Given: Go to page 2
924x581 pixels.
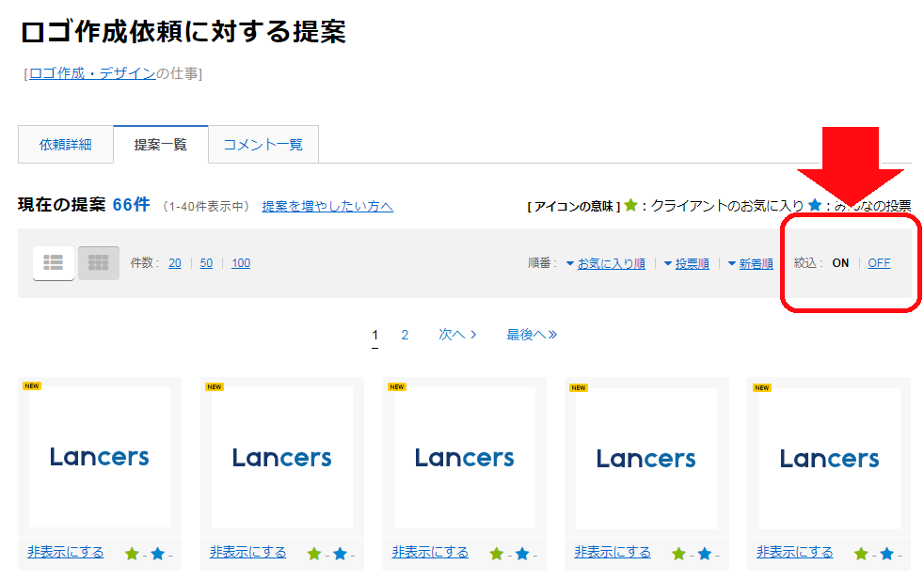Looking at the screenshot, I should tap(405, 335).
